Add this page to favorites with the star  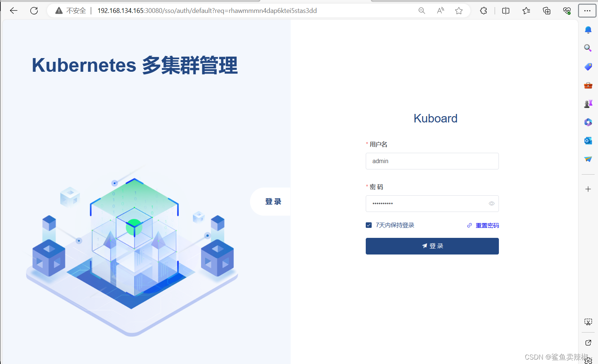[459, 11]
